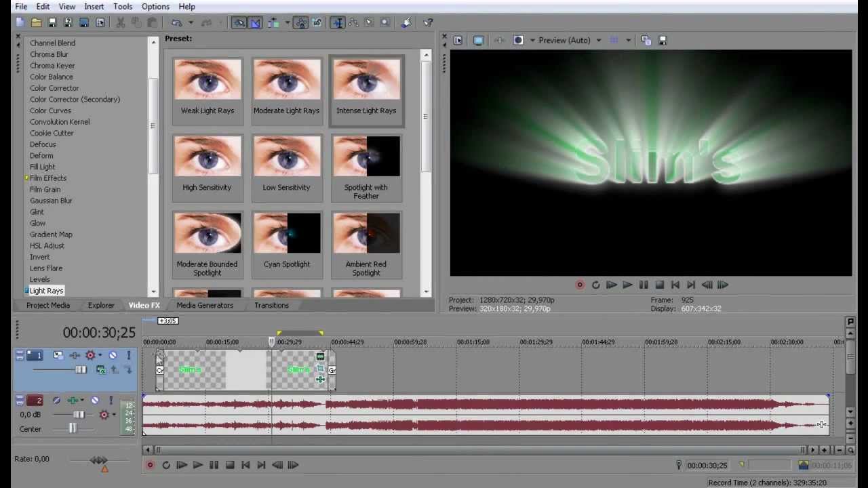Select the Envelope Edit tool
This screenshot has height=488, width=868.
353,22
